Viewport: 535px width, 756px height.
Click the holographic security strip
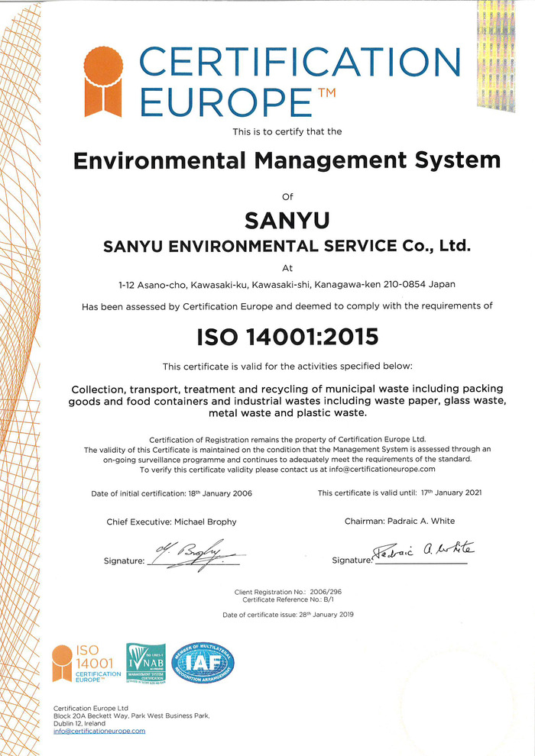[496, 55]
